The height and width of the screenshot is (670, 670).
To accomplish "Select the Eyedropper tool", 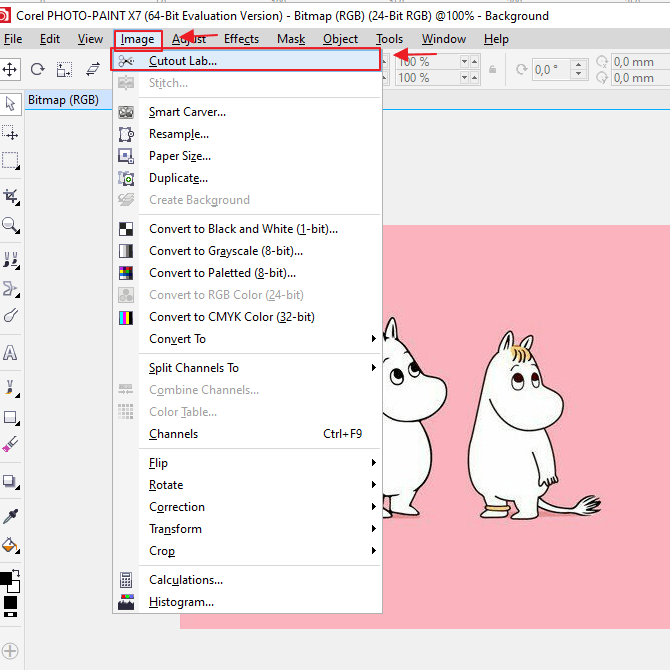I will [x=11, y=517].
